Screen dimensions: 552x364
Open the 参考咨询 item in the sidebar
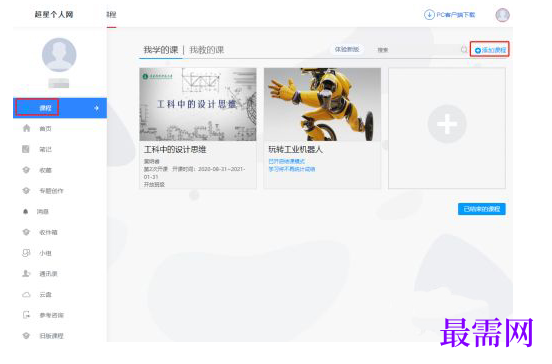pos(51,315)
